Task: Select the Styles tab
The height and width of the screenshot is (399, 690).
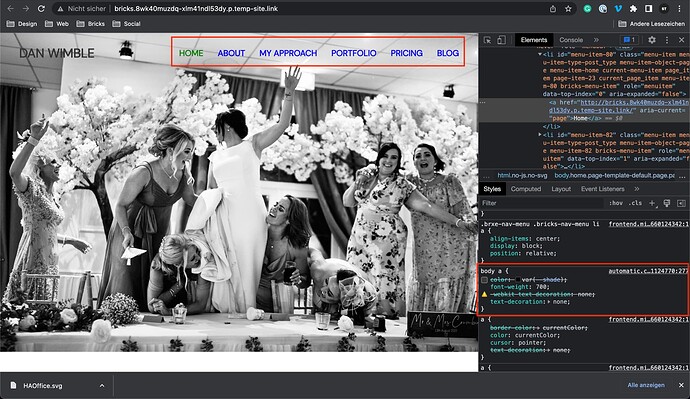Action: [x=492, y=189]
